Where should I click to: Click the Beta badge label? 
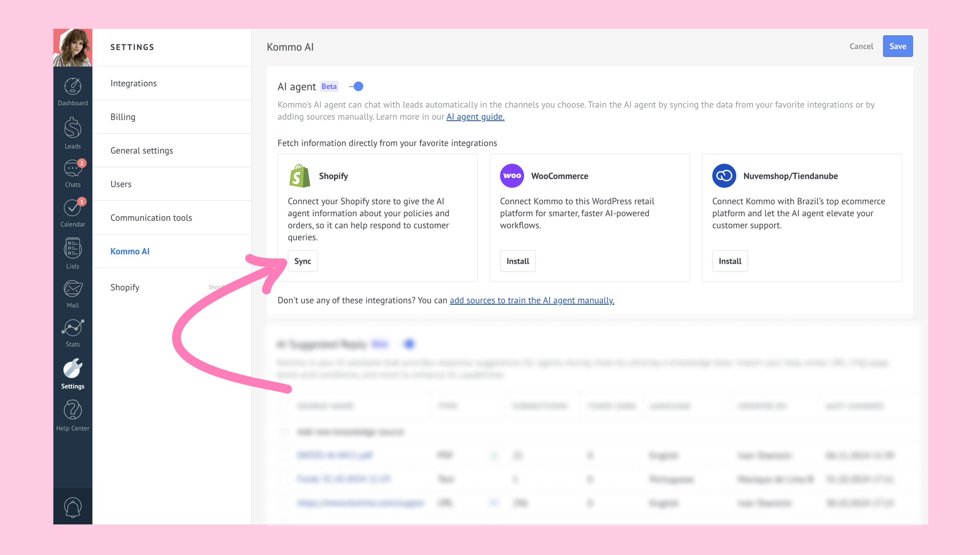click(329, 86)
